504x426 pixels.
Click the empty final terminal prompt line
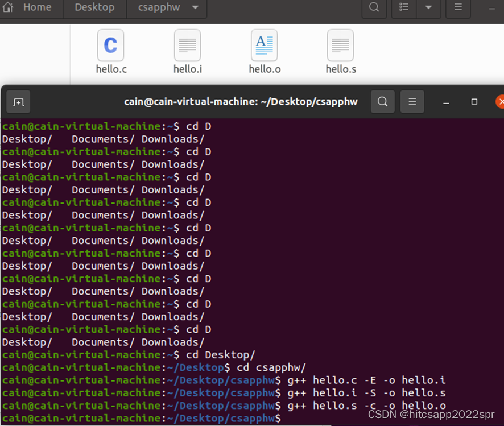[142, 419]
